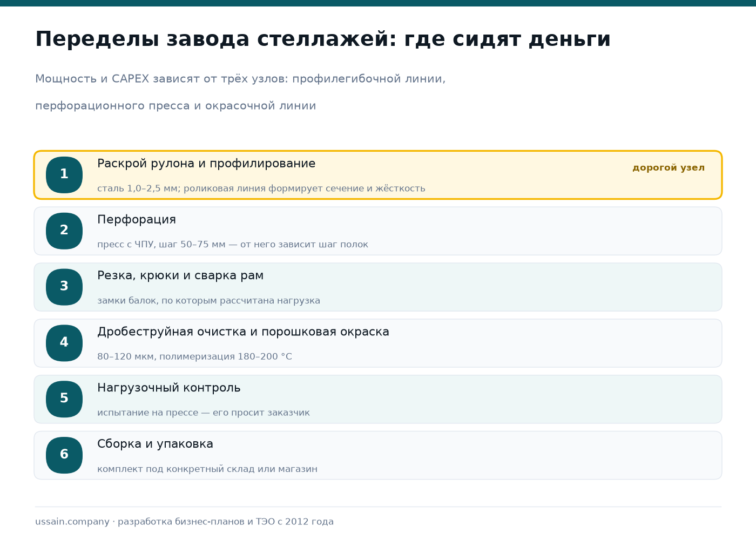Click the subtitle line starting "Мощность и CAPEX"
This screenshot has width=756, height=540.
click(x=240, y=79)
